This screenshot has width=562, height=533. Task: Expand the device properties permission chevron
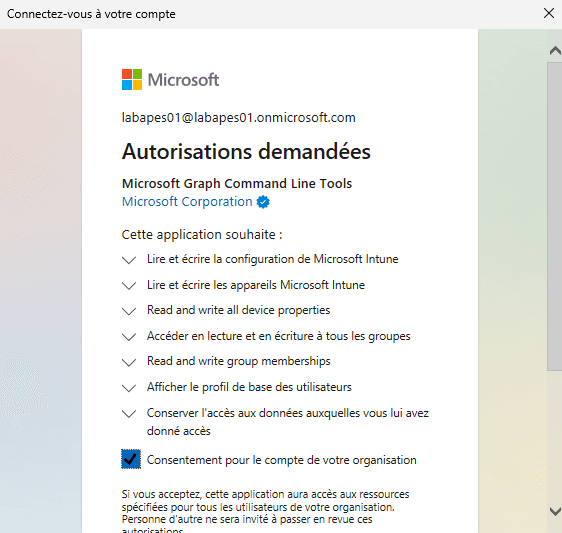[x=129, y=311]
